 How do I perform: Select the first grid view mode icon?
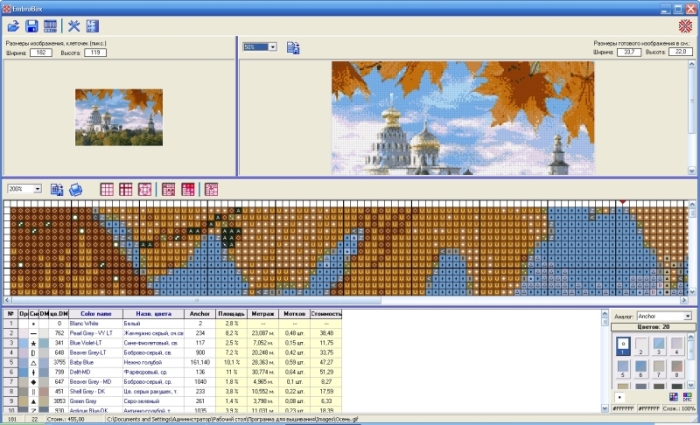tap(107, 189)
